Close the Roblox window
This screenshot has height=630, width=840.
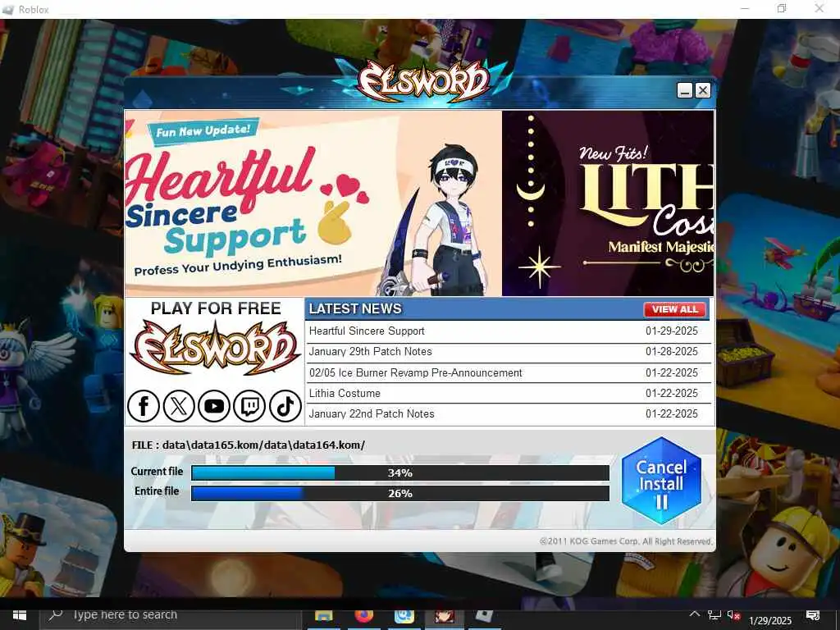click(x=819, y=8)
